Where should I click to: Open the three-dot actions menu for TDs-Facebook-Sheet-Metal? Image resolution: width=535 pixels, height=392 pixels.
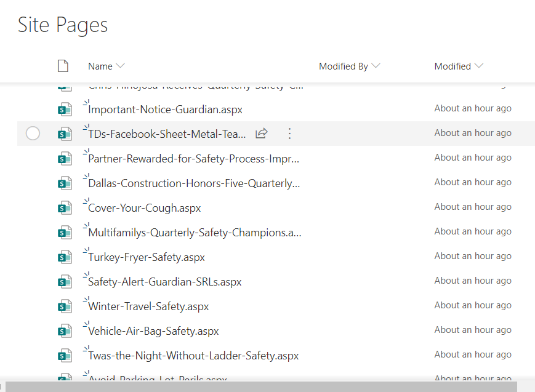point(290,134)
